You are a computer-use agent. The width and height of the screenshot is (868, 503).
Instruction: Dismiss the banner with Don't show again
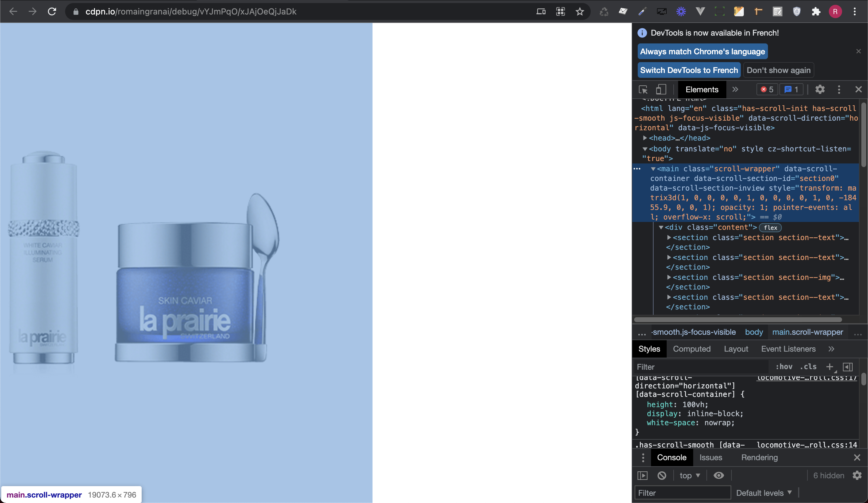click(x=779, y=70)
